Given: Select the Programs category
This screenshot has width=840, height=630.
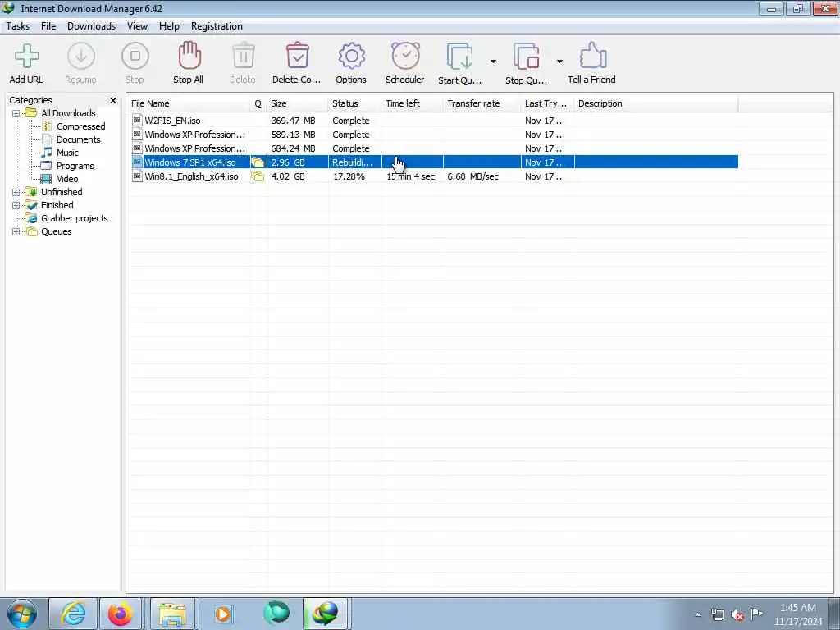Looking at the screenshot, I should (75, 166).
